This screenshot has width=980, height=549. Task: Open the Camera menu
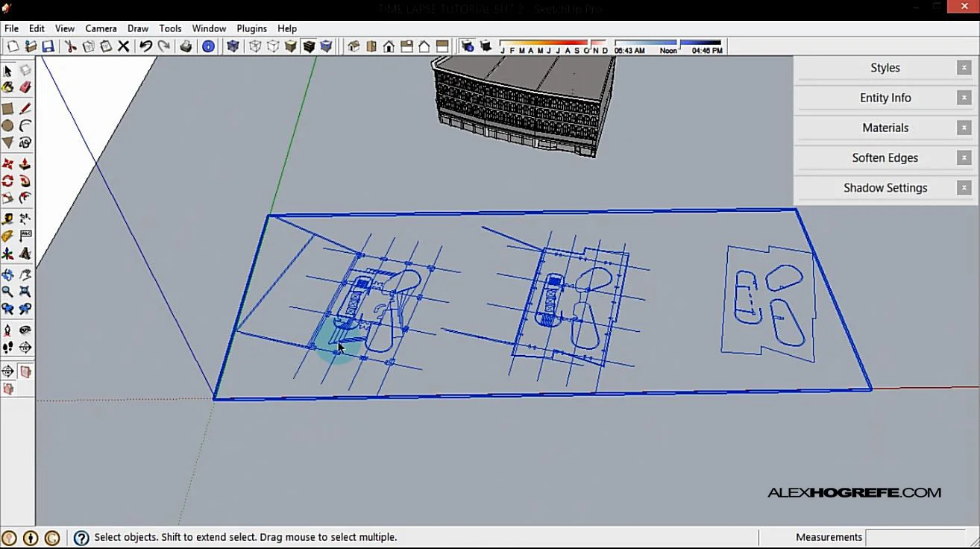pos(101,28)
